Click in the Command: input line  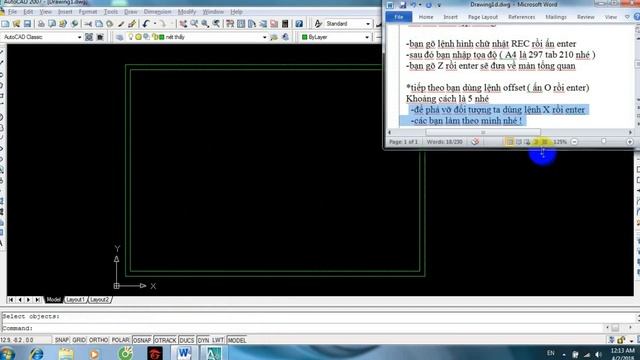coord(303,328)
